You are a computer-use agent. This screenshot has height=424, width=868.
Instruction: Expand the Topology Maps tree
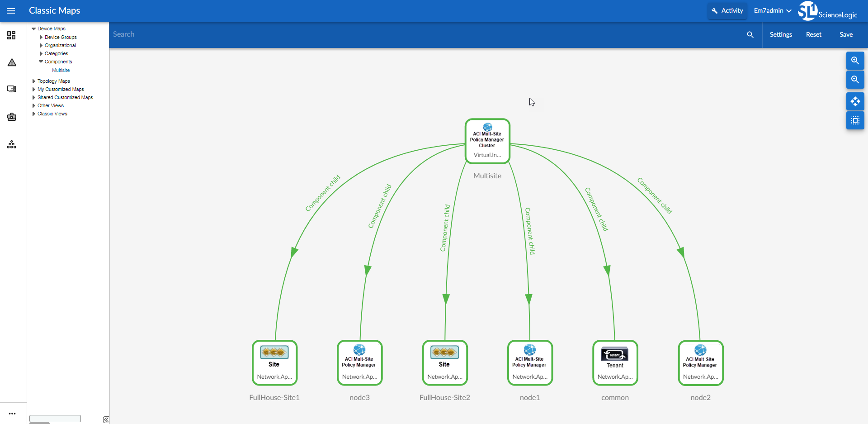coord(34,81)
